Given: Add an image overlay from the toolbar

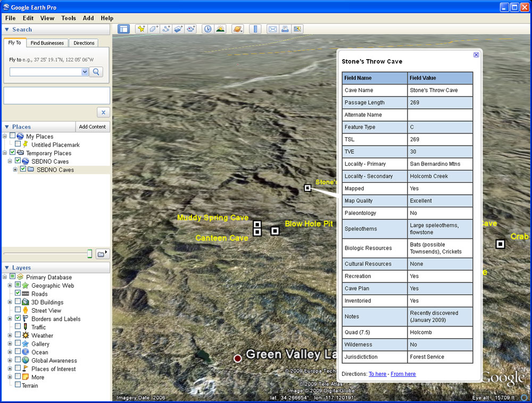Looking at the screenshot, I should [x=178, y=29].
